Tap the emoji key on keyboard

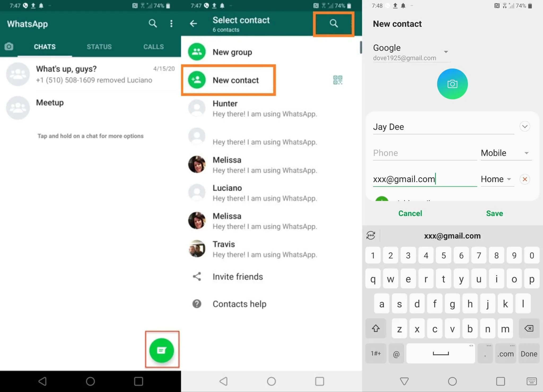(x=371, y=235)
